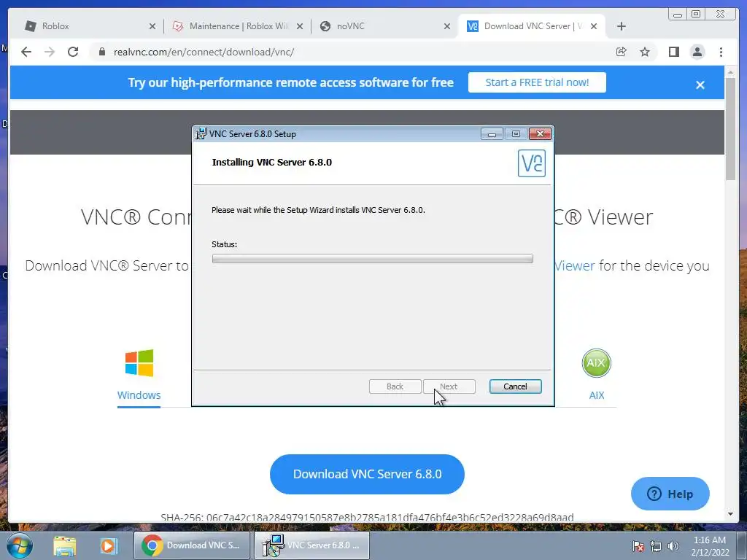Click the AIX platform label
This screenshot has height=560, width=747.
pyautogui.click(x=597, y=394)
